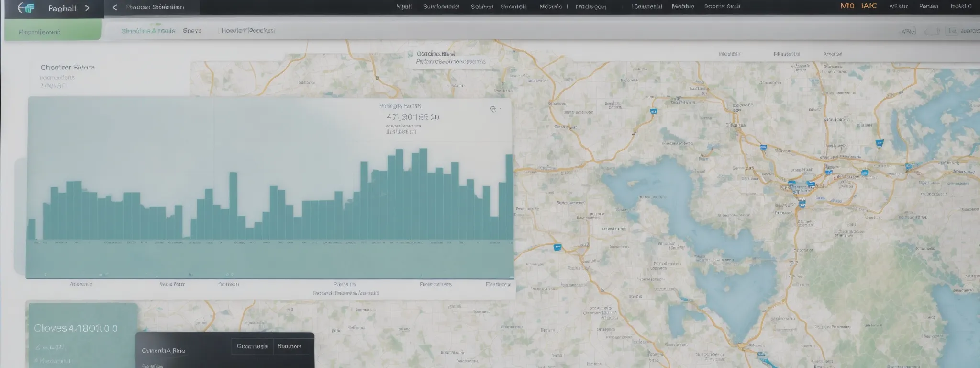The width and height of the screenshot is (980, 368).
Task: Click the Cloves teal summary card
Action: (81, 335)
